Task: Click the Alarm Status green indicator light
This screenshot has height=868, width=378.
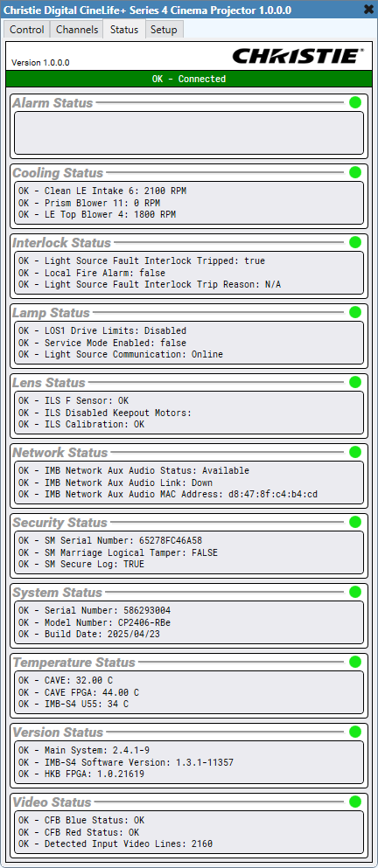Action: [x=355, y=102]
